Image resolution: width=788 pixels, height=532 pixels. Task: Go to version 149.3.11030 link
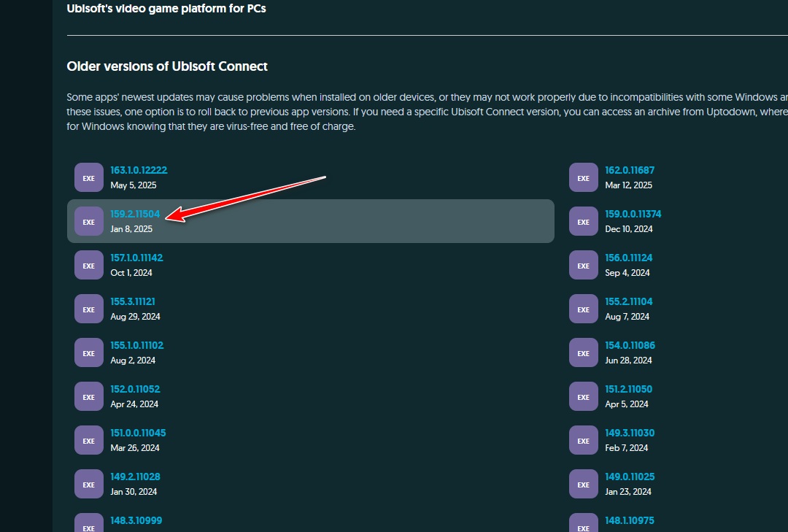coord(630,433)
